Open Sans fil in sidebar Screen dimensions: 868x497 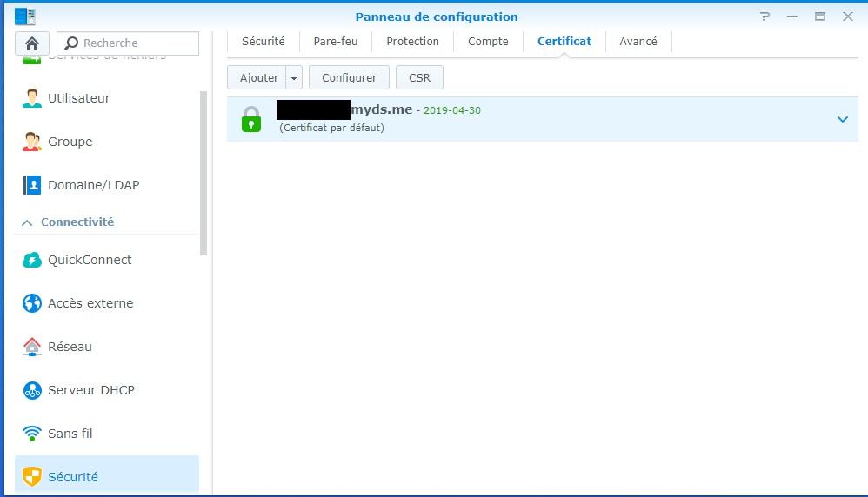(x=107, y=434)
